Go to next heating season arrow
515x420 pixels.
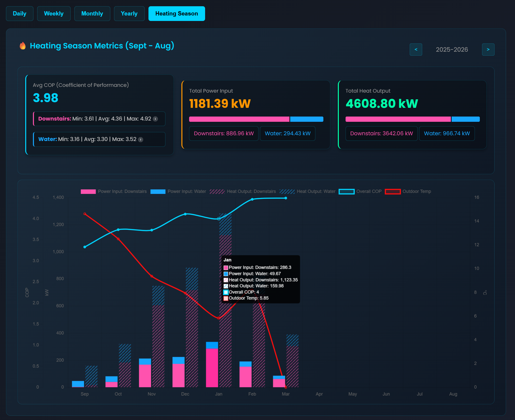[x=488, y=49]
